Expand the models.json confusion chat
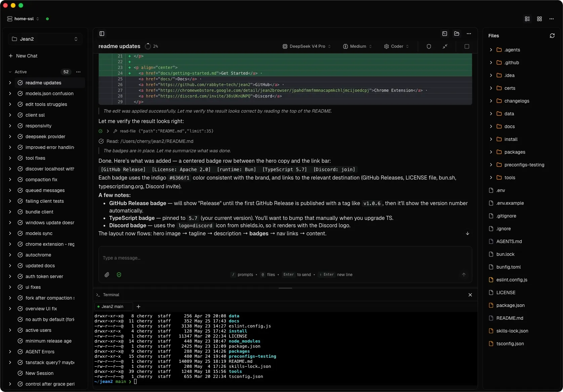 tap(10, 93)
